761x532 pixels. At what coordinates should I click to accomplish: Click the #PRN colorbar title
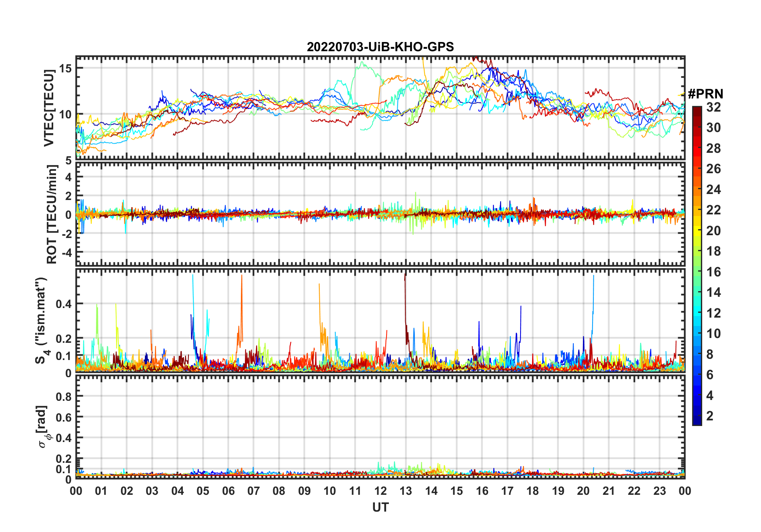705,94
